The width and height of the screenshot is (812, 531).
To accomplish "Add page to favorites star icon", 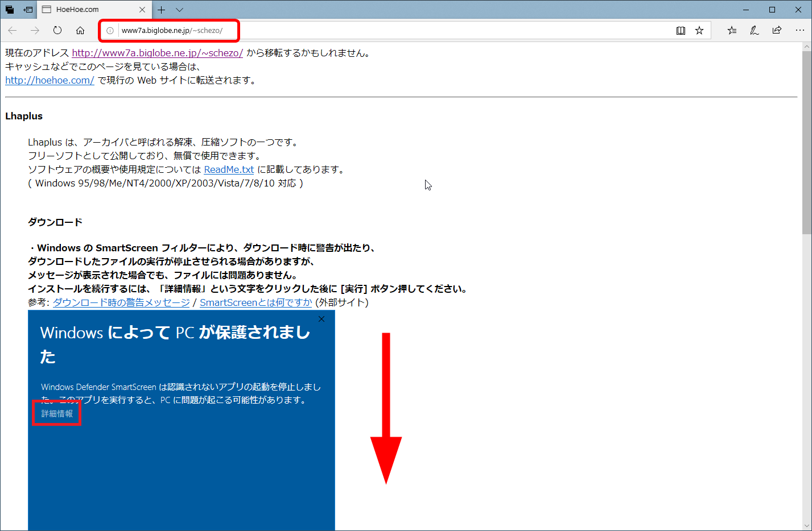I will point(699,31).
